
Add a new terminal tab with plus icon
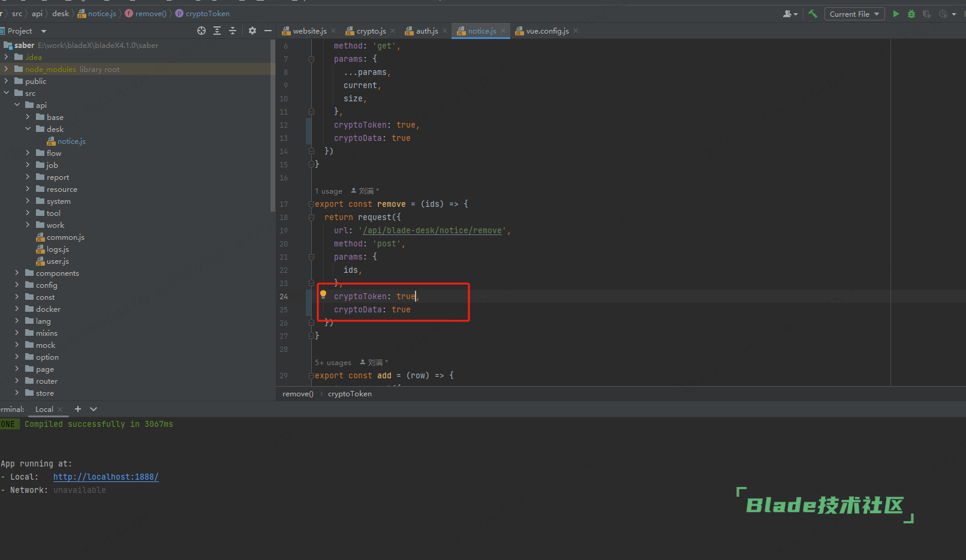77,409
